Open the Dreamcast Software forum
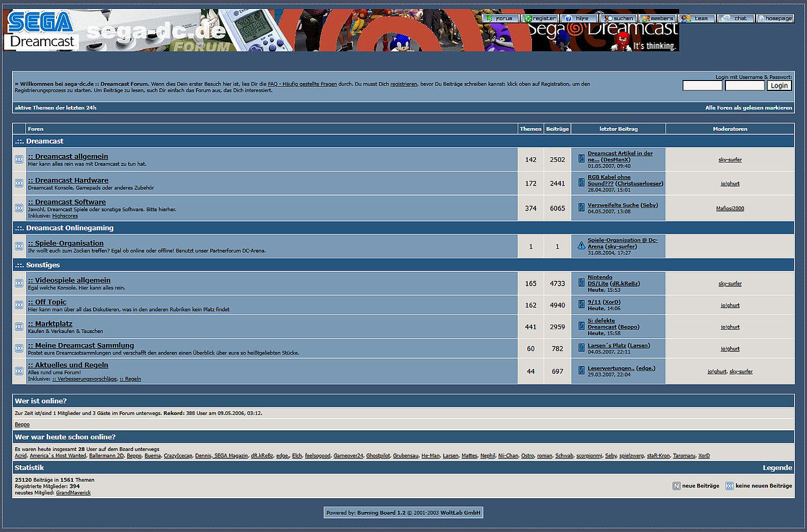The height and width of the screenshot is (532, 807). [x=67, y=202]
